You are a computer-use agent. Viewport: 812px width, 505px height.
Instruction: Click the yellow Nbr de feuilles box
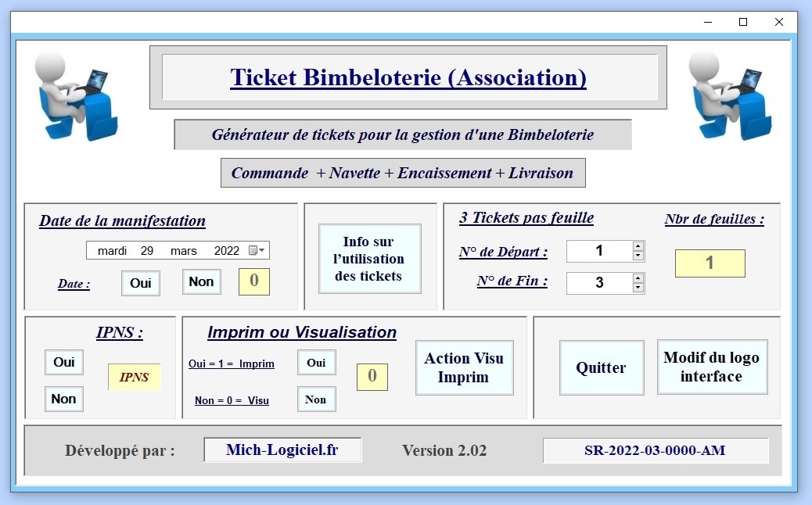pos(710,263)
